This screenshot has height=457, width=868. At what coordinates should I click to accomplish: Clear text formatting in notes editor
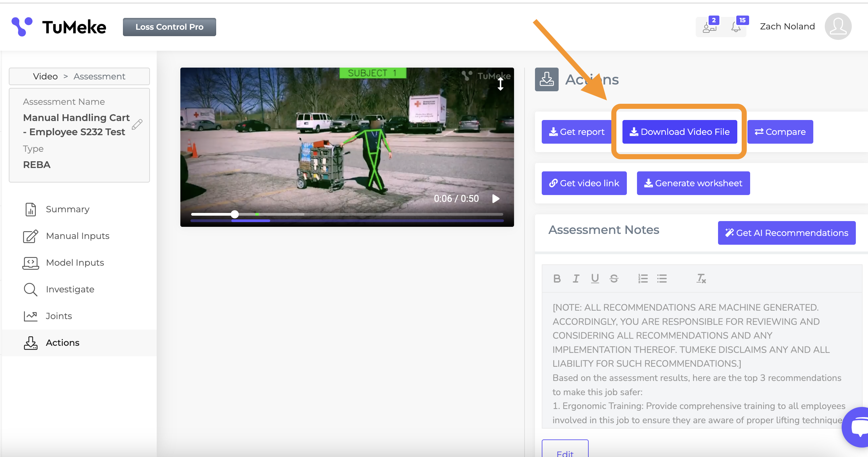[x=701, y=279]
